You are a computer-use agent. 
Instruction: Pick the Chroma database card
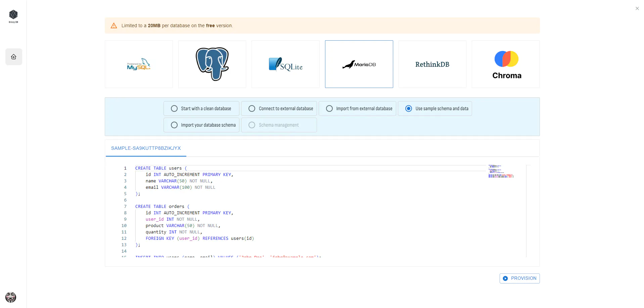(506, 64)
